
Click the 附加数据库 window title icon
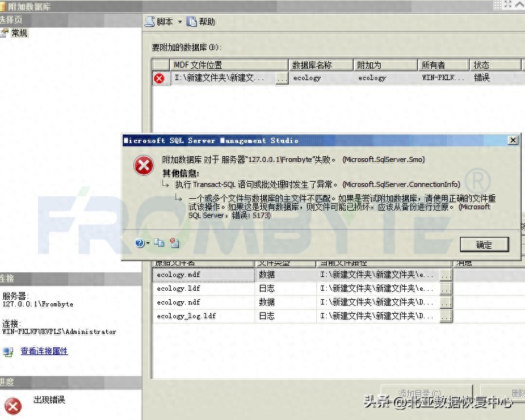tap(3, 7)
